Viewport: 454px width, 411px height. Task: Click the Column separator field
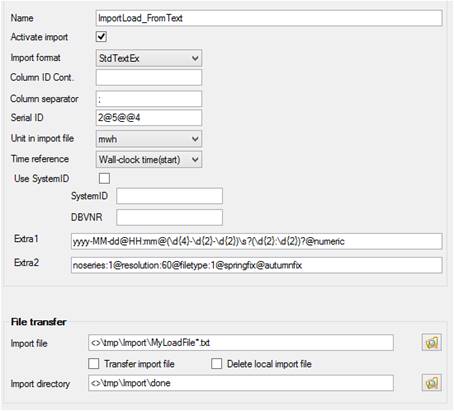coord(149,99)
